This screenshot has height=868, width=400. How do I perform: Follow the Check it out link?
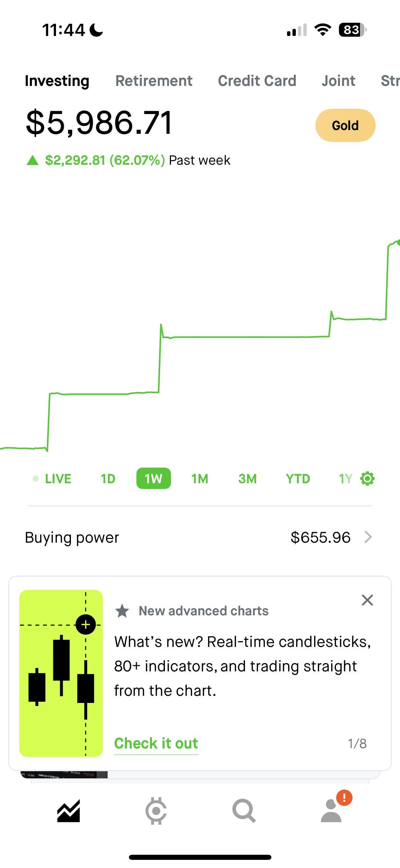click(x=156, y=743)
